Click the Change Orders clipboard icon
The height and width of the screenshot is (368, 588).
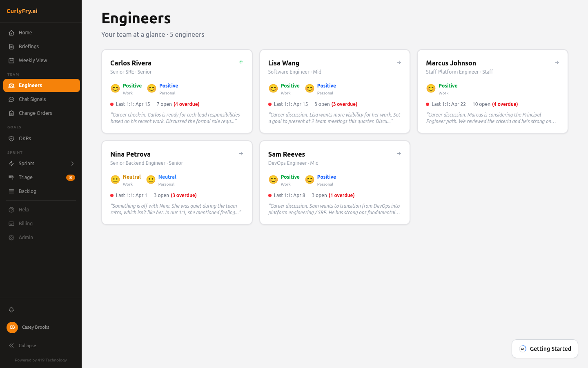11,113
